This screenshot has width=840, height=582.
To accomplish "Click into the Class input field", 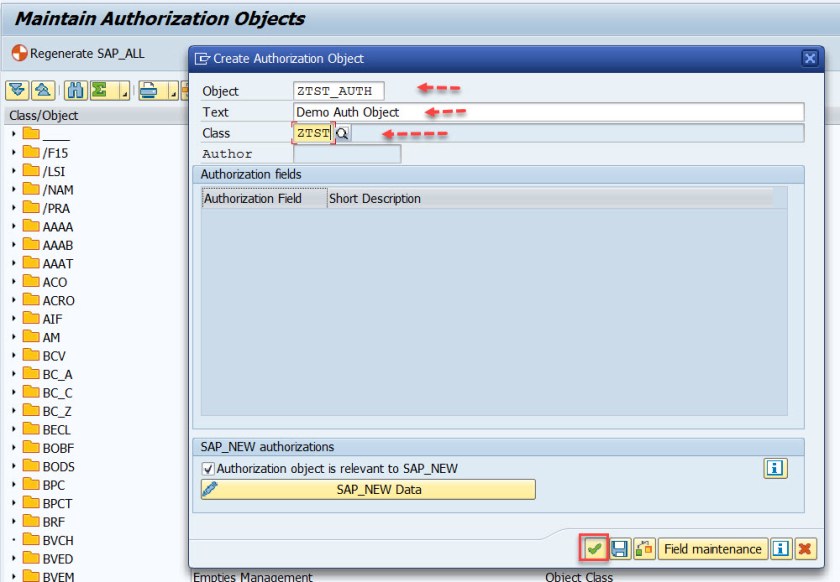I will tap(313, 133).
